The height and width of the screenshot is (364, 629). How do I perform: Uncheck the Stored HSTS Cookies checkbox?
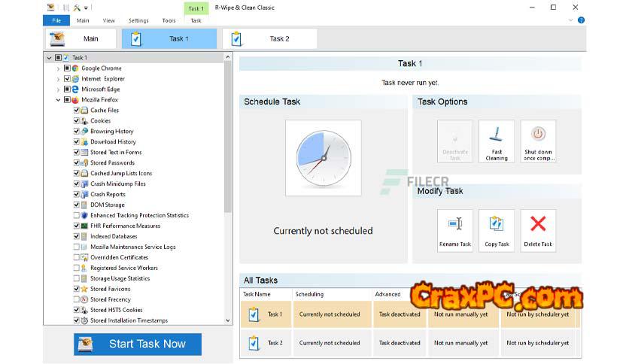click(x=76, y=310)
